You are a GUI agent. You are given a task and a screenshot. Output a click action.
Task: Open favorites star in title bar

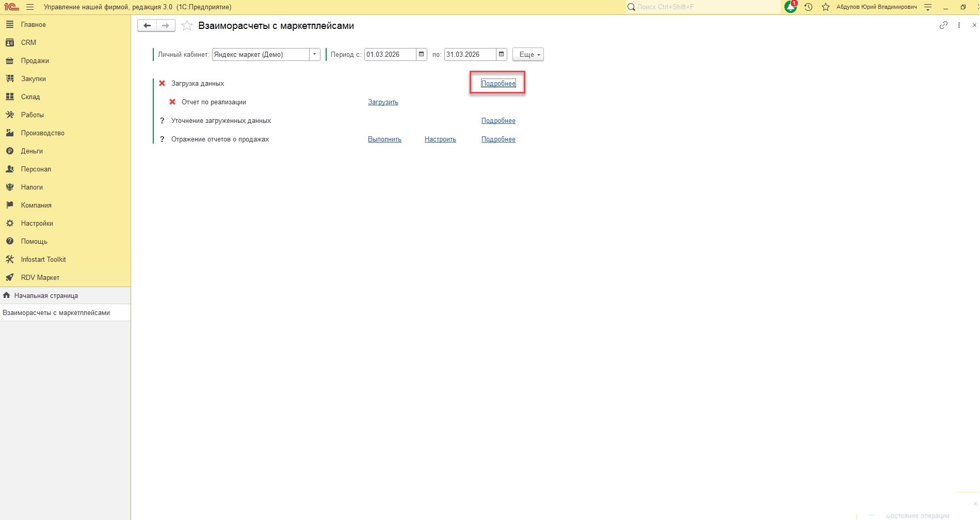tap(826, 7)
